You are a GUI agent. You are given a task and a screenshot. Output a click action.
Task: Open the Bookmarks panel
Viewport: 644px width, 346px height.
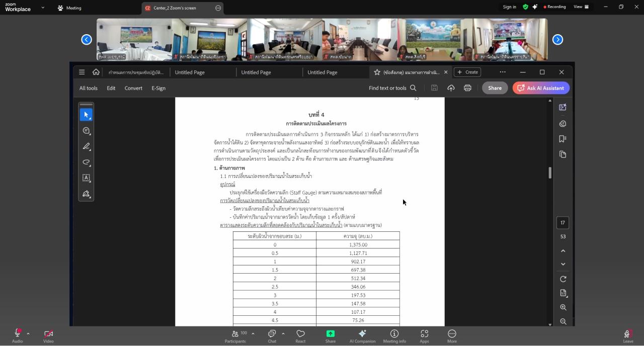562,140
